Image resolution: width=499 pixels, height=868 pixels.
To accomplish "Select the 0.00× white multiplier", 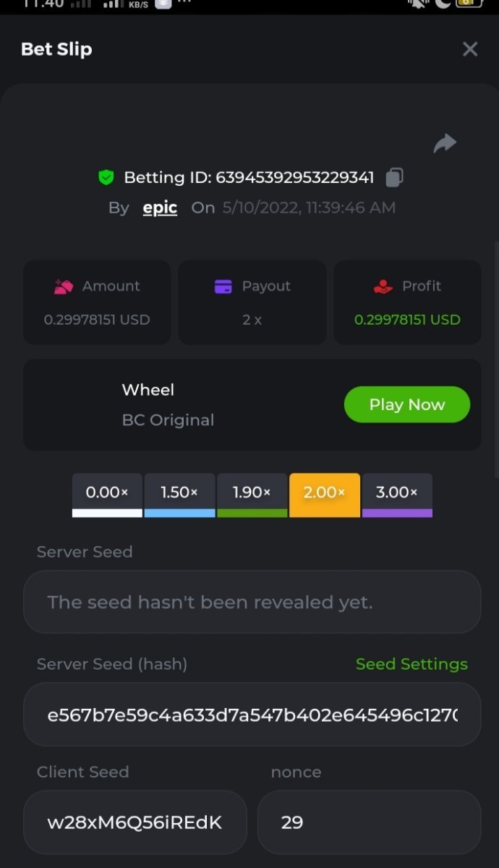I will pos(107,494).
